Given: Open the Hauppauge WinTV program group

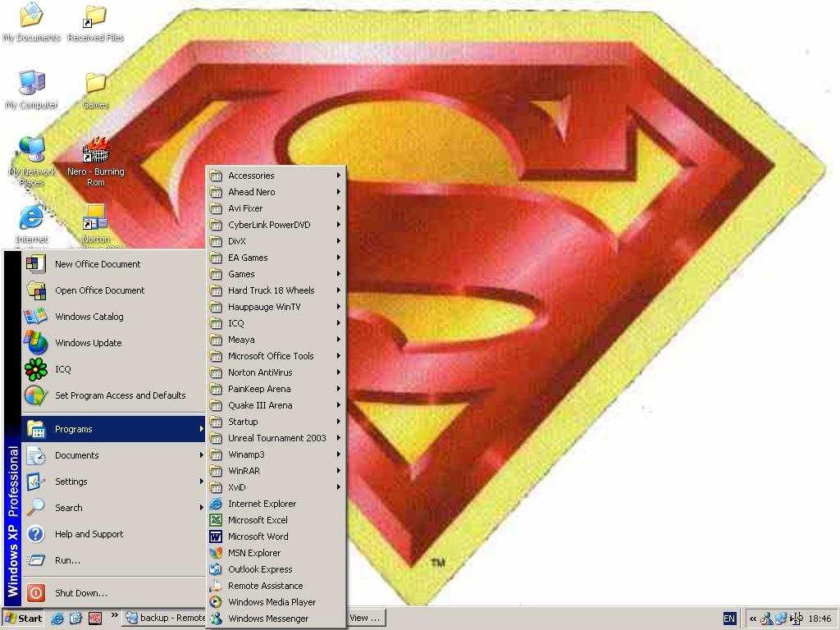Looking at the screenshot, I should pos(276,307).
